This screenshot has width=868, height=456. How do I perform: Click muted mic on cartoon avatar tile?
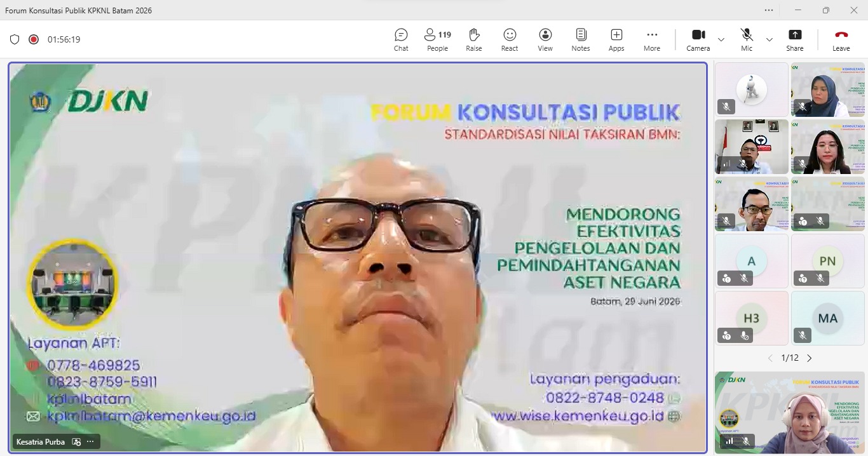coord(726,107)
